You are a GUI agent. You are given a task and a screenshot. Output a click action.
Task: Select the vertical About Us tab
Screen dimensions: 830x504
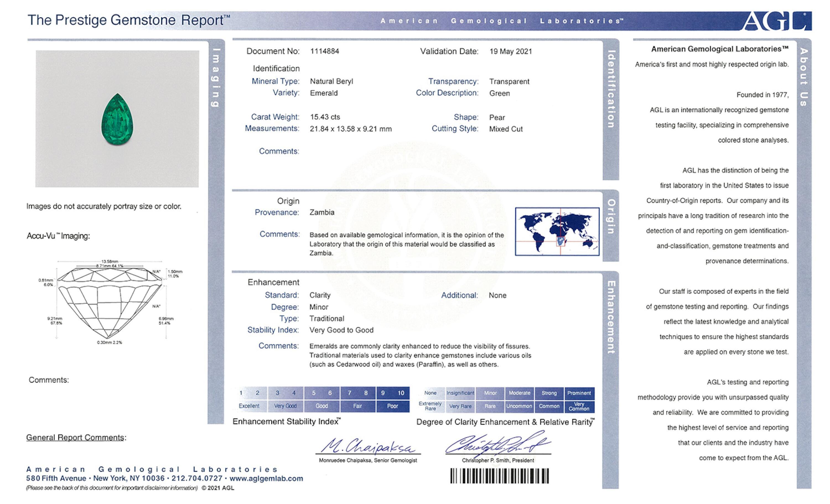click(x=804, y=77)
